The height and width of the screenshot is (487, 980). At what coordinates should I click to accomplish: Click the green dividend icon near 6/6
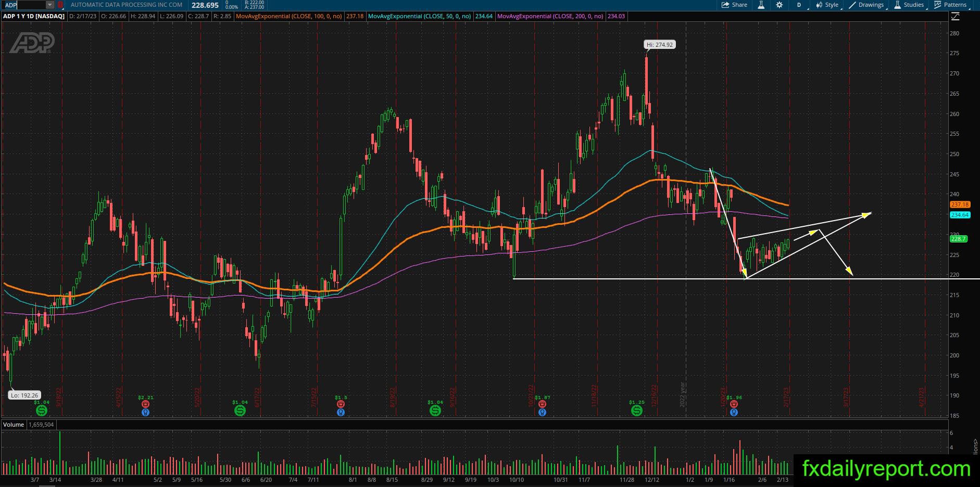[x=240, y=411]
